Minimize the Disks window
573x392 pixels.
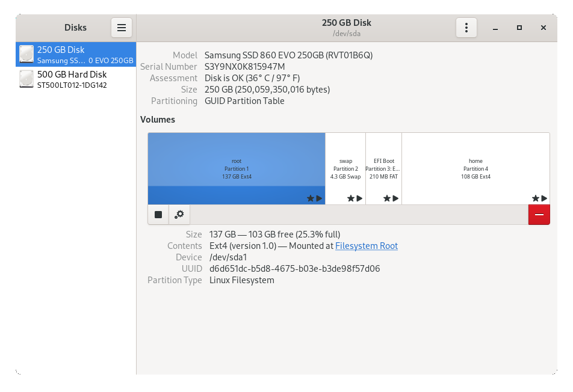coord(495,28)
